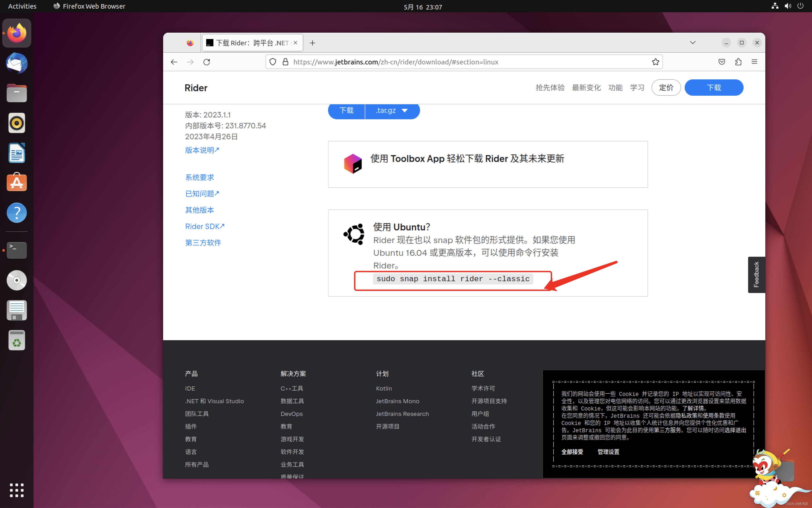The width and height of the screenshot is (812, 508).
Task: Click the 定价 pricing button
Action: pos(666,88)
